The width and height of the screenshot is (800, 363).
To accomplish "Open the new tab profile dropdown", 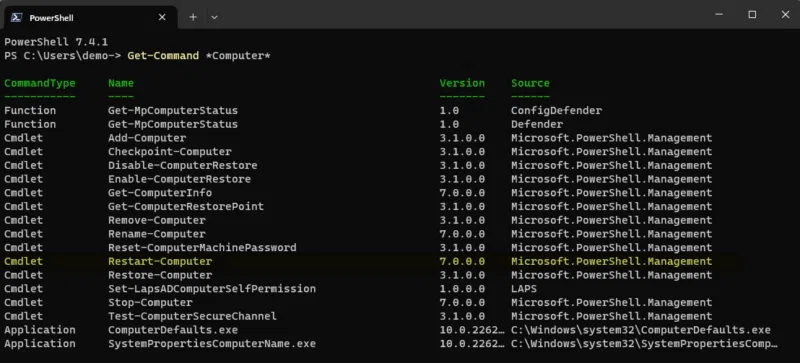I will point(214,17).
